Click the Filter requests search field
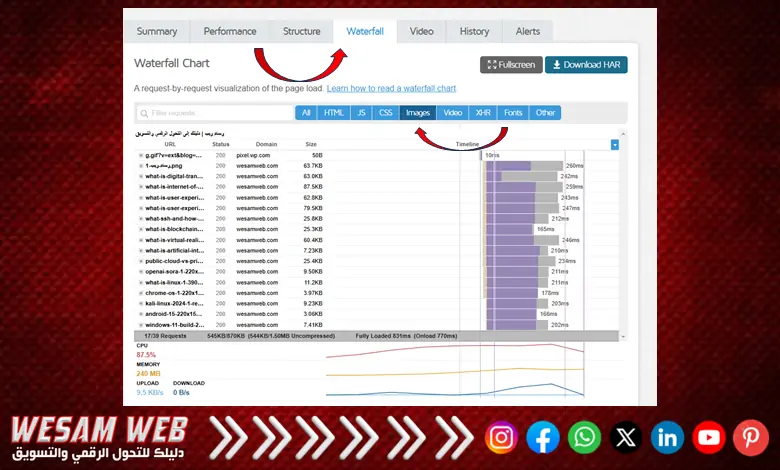 point(214,113)
